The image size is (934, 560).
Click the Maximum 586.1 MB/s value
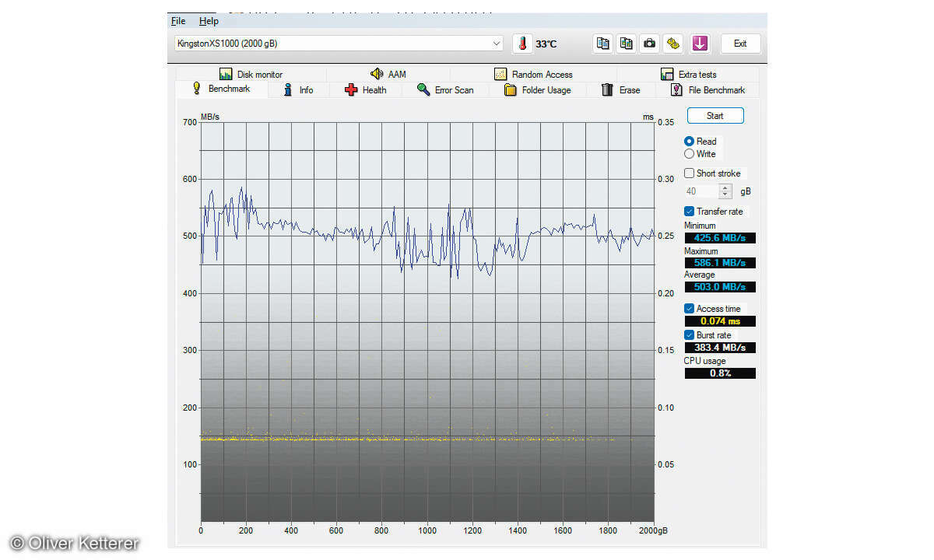pyautogui.click(x=720, y=263)
